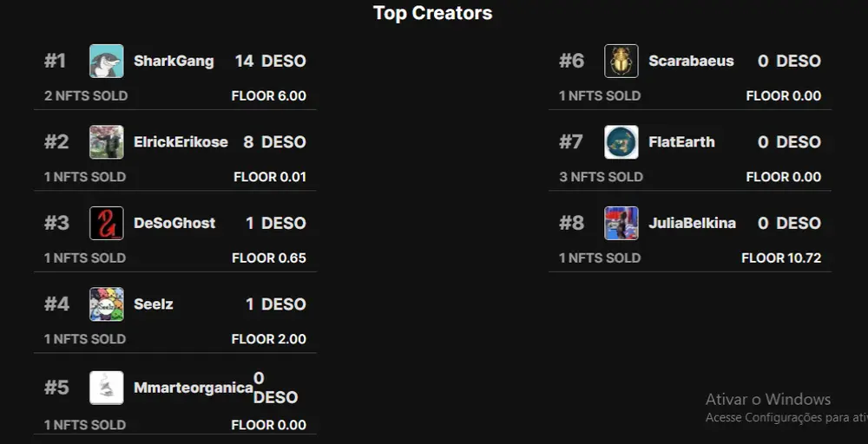The width and height of the screenshot is (868, 444).
Task: Click Mmarteorganica's white avatar icon
Action: (x=106, y=388)
